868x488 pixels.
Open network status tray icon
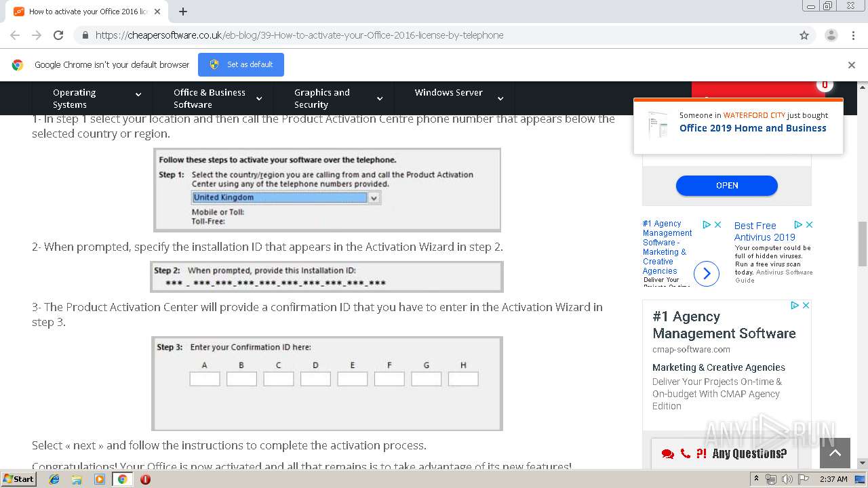tap(771, 479)
